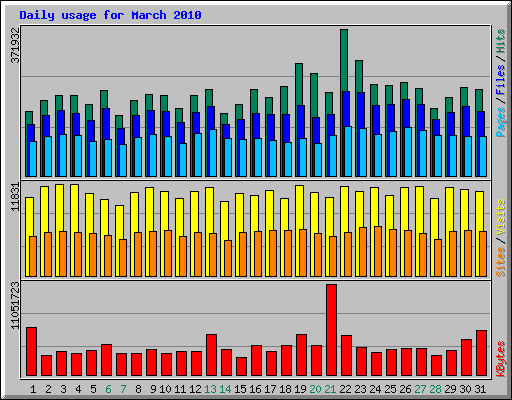Click the day label 1 on the x-axis
The width and height of the screenshot is (512, 400).
(x=33, y=389)
